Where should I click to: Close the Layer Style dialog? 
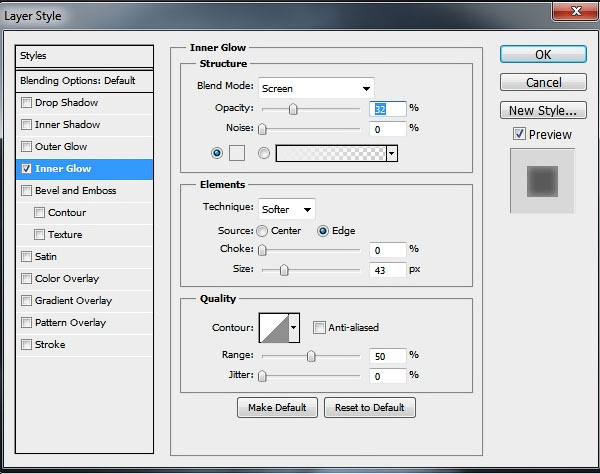[575, 11]
